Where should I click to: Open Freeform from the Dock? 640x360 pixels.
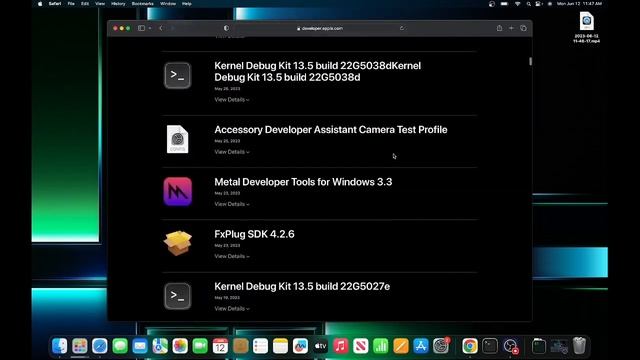[300, 346]
